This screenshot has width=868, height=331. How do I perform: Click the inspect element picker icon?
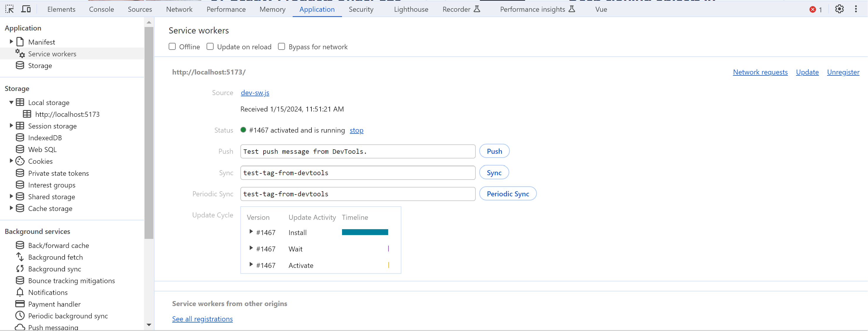point(9,9)
